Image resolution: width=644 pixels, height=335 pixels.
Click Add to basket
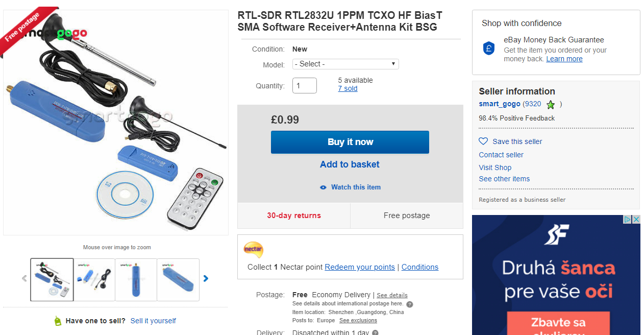(350, 164)
